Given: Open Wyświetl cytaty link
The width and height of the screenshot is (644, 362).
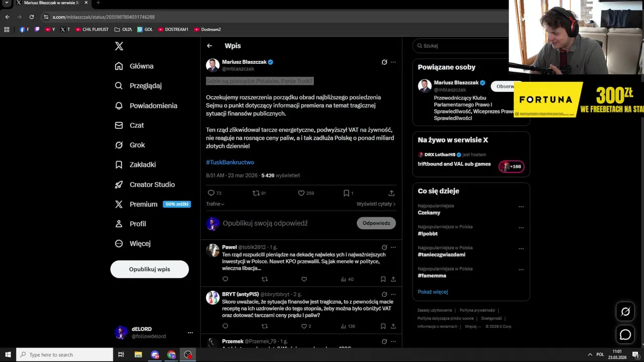Looking at the screenshot, I should click(x=376, y=204).
